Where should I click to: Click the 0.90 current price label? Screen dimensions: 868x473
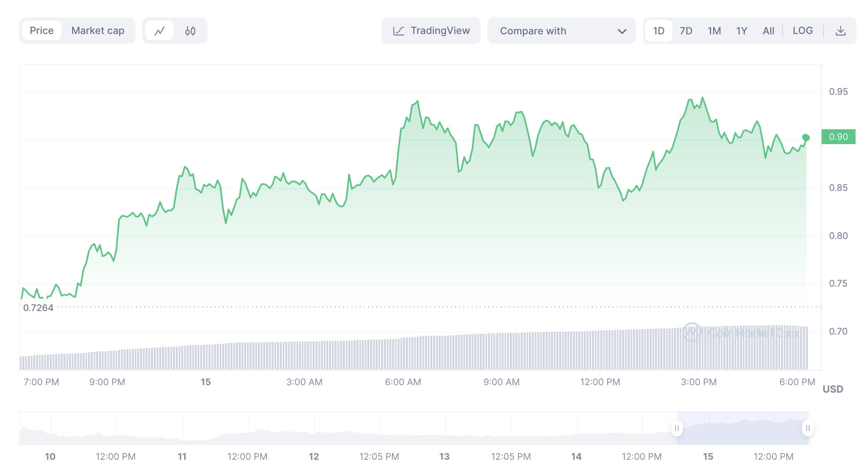pos(838,137)
